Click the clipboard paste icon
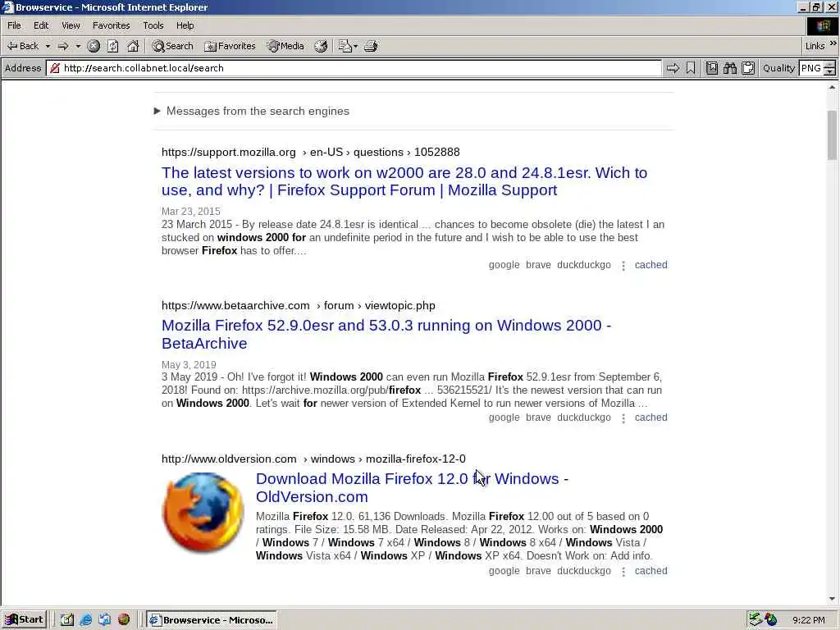Viewport: 840px width, 630px height. (x=748, y=68)
